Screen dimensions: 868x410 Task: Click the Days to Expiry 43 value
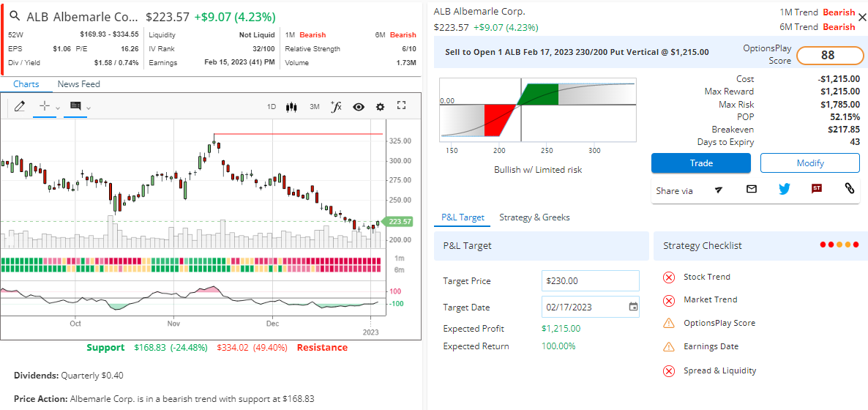pyautogui.click(x=856, y=142)
